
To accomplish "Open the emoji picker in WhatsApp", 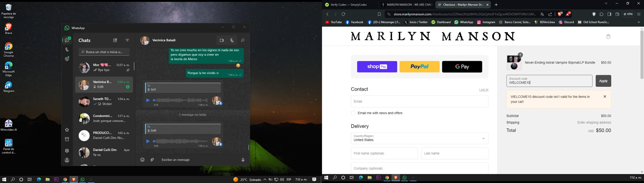I will [143, 160].
